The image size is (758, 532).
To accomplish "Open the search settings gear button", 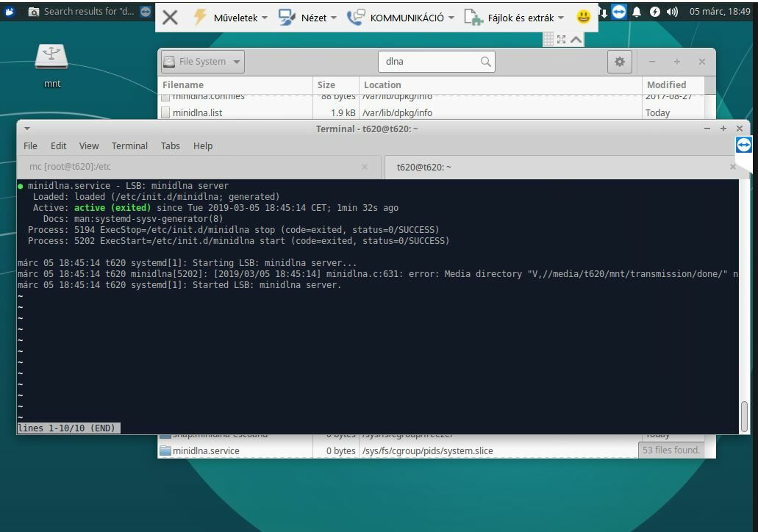I will click(619, 62).
